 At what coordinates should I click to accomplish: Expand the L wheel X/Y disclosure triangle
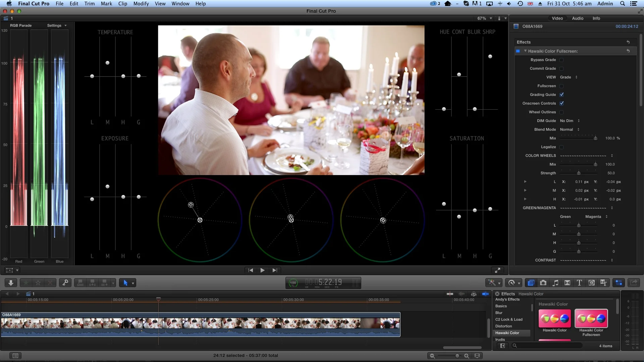pyautogui.click(x=525, y=182)
